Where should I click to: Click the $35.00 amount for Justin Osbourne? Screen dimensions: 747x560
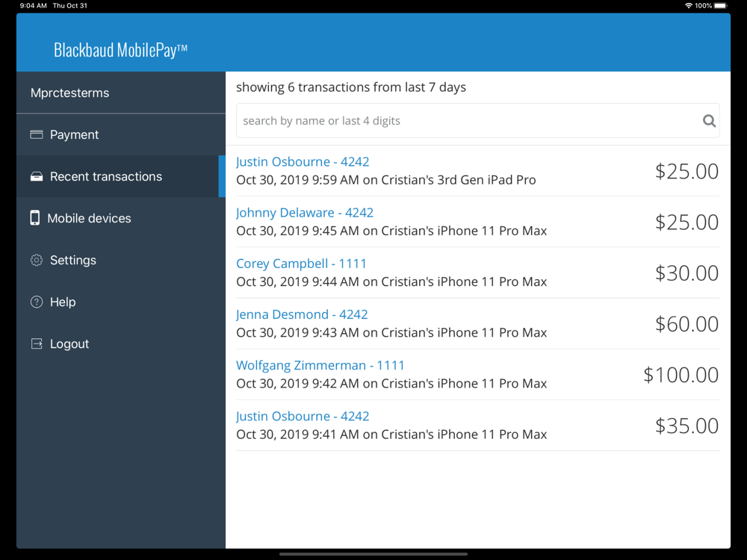[x=686, y=426]
